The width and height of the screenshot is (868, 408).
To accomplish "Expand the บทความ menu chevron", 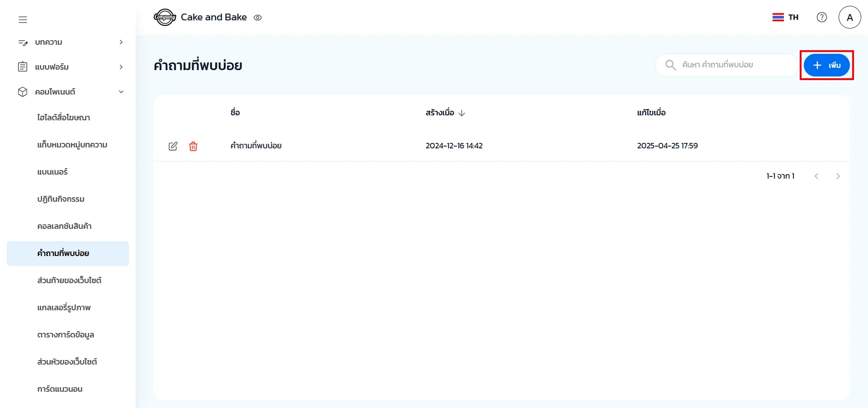I will 121,42.
